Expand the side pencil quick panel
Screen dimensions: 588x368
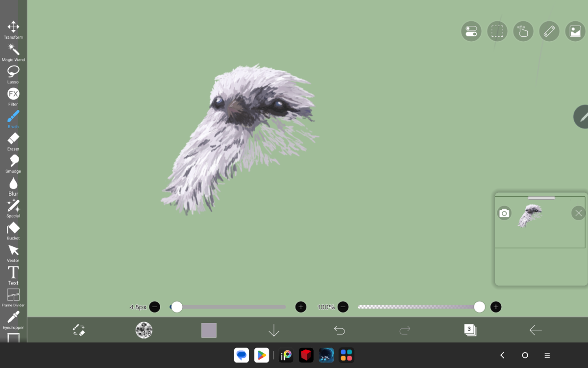582,117
